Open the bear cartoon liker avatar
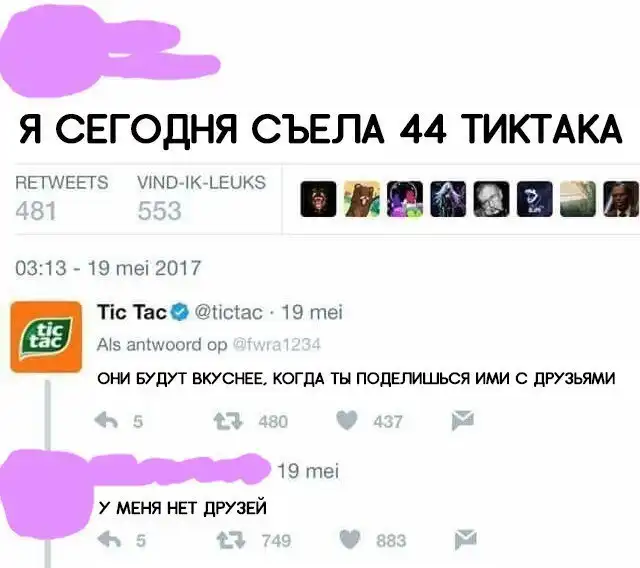640x568 pixels. [362, 199]
